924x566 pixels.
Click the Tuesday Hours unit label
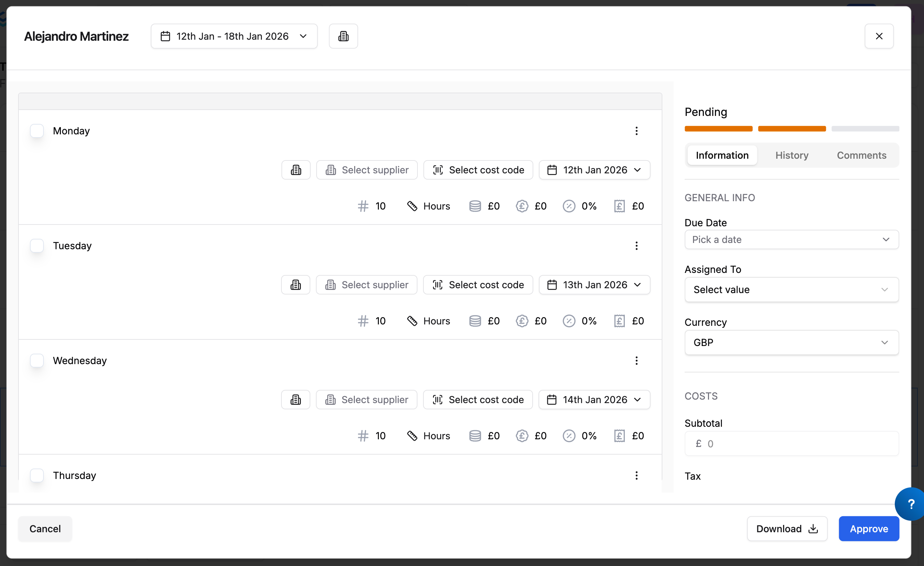pyautogui.click(x=437, y=321)
